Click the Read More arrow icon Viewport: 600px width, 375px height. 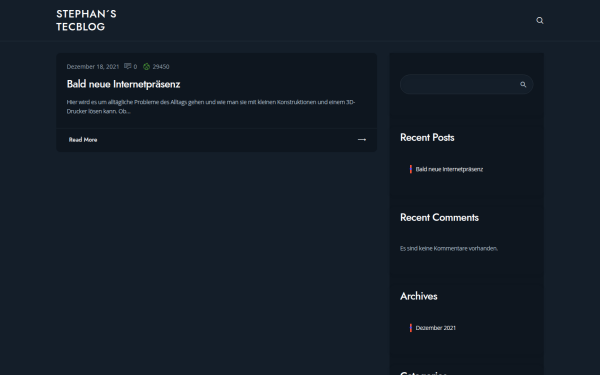[x=362, y=140]
